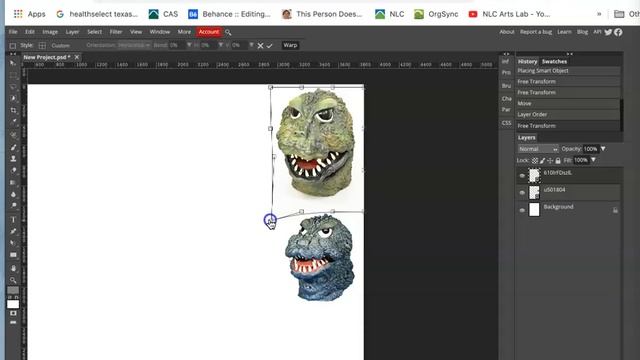Click the white background color swatch
The image size is (640, 360).
13,304
